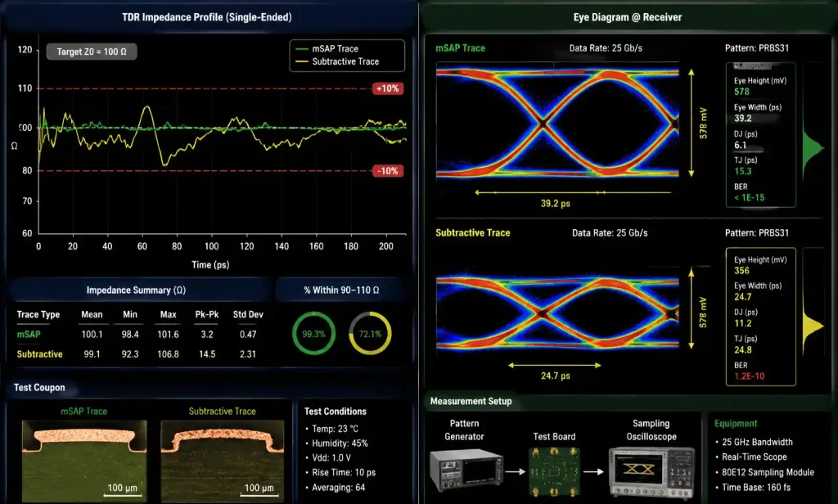Image resolution: width=838 pixels, height=504 pixels.
Task: Click the Std Dev column header
Action: click(248, 315)
